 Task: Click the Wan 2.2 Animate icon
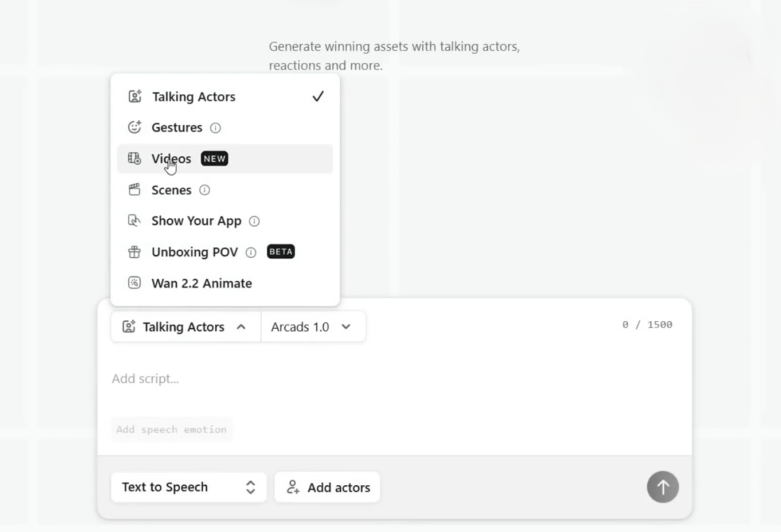135,283
